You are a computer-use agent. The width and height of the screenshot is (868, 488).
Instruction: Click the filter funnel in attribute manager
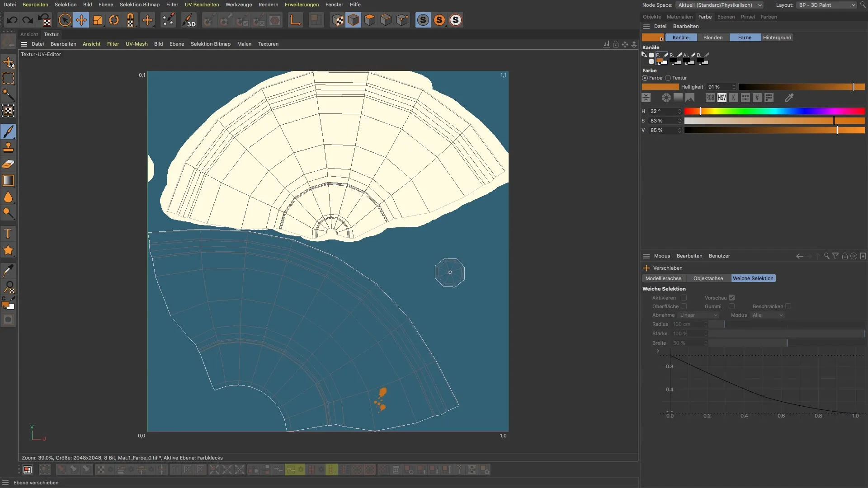[x=835, y=256]
